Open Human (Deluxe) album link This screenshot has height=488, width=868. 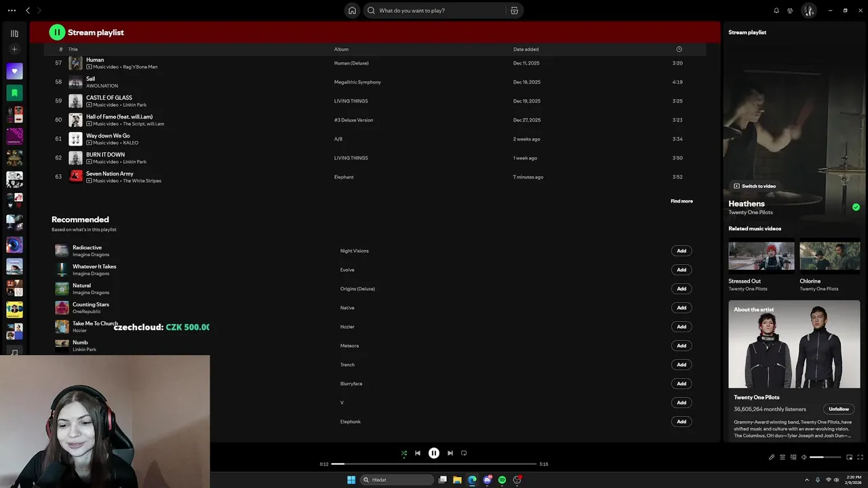[351, 63]
